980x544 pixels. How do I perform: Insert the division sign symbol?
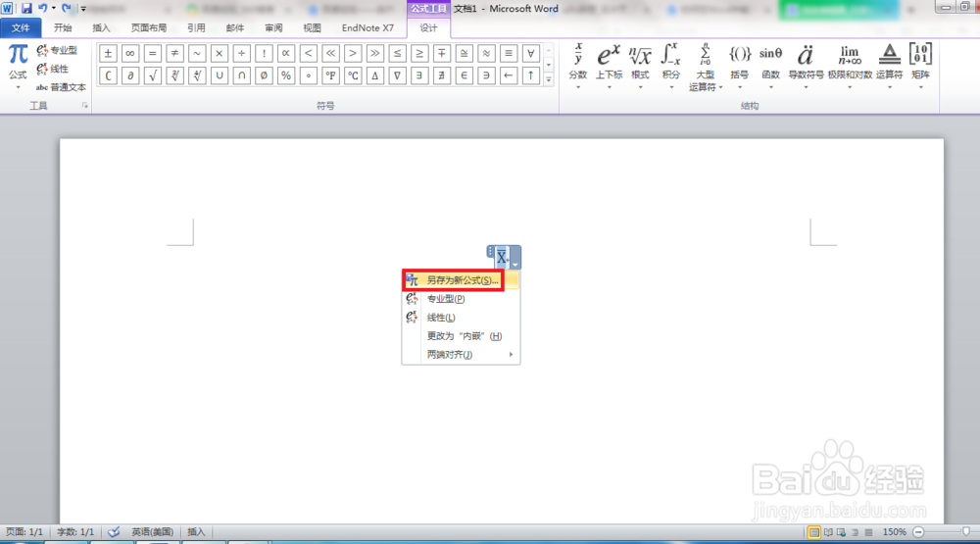coord(241,54)
